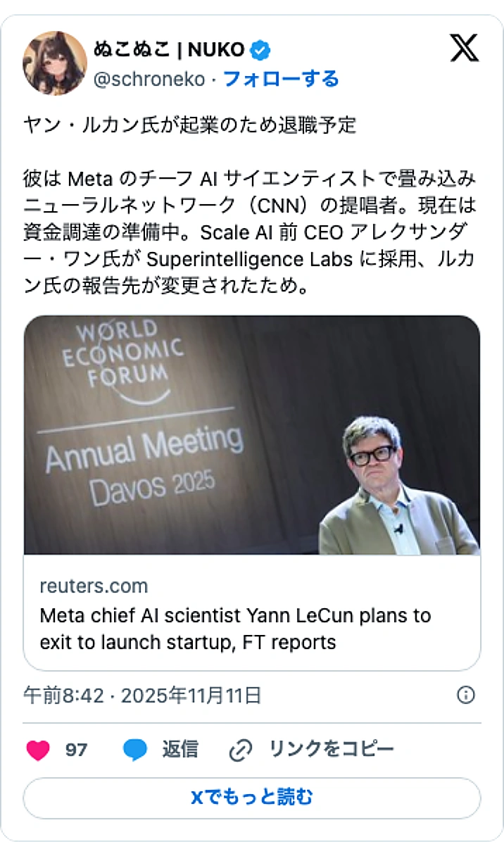Click the blue verified badge next to NUKO
The width and height of the screenshot is (504, 856).
(260, 49)
